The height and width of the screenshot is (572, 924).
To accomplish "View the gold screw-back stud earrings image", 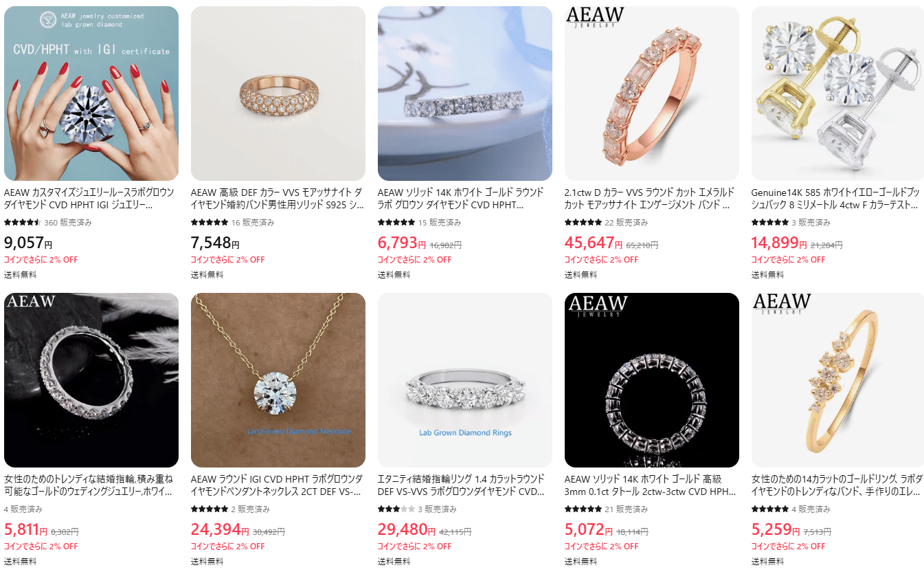I will point(838,93).
